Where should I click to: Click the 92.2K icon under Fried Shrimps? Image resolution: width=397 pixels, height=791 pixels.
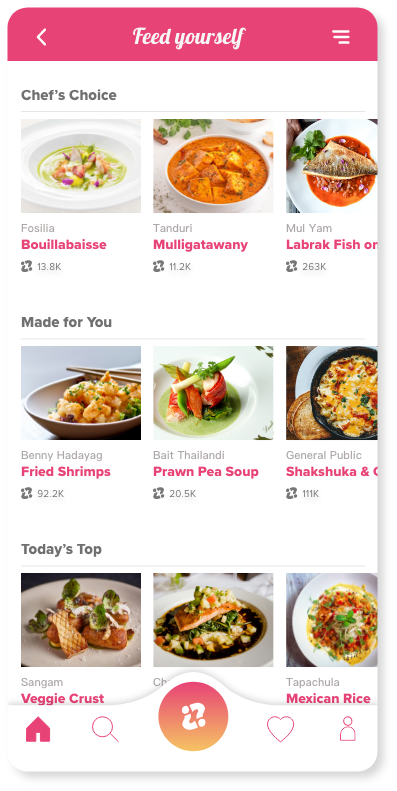(27, 493)
